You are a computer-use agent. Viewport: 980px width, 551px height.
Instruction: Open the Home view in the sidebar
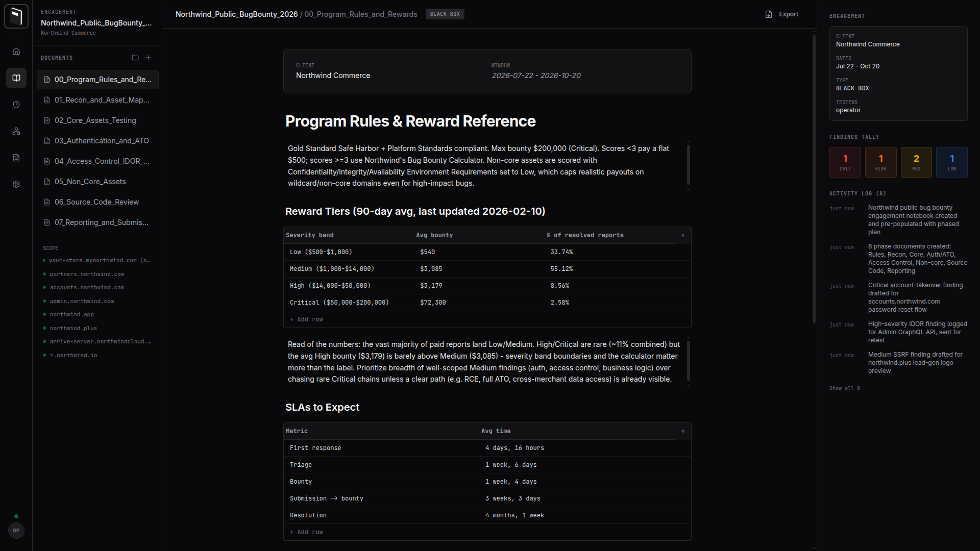pos(16,52)
